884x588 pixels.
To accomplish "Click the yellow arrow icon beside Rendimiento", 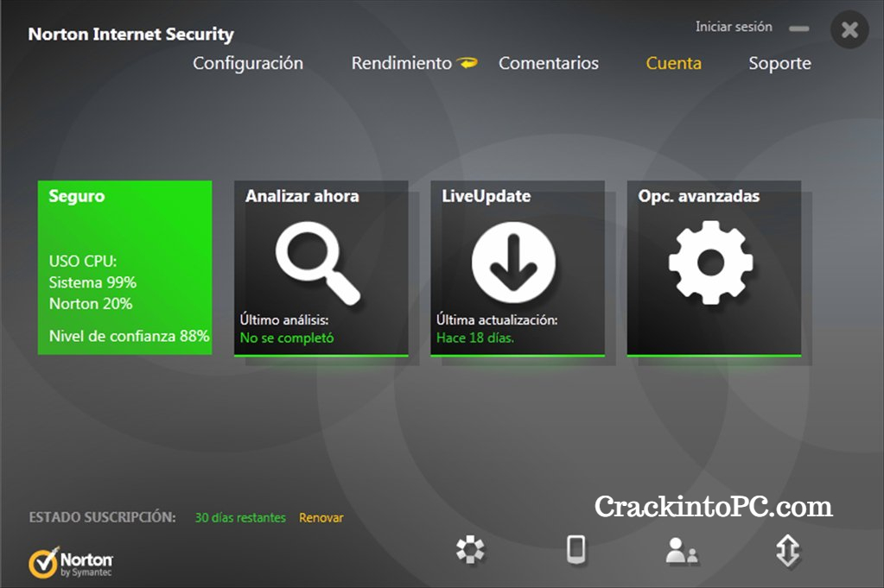I will [x=467, y=63].
